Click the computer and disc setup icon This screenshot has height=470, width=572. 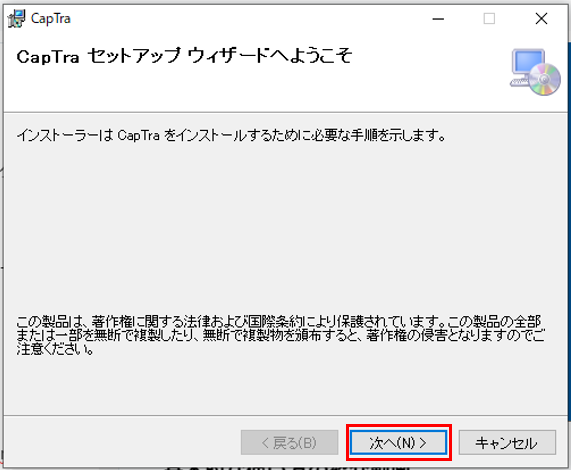(535, 72)
